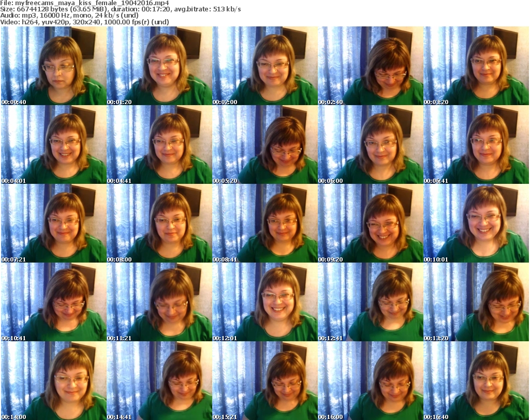This screenshot has height=420, width=530.
Task: Select the thumbnail timestamped 00:02:40
Action: [371, 66]
